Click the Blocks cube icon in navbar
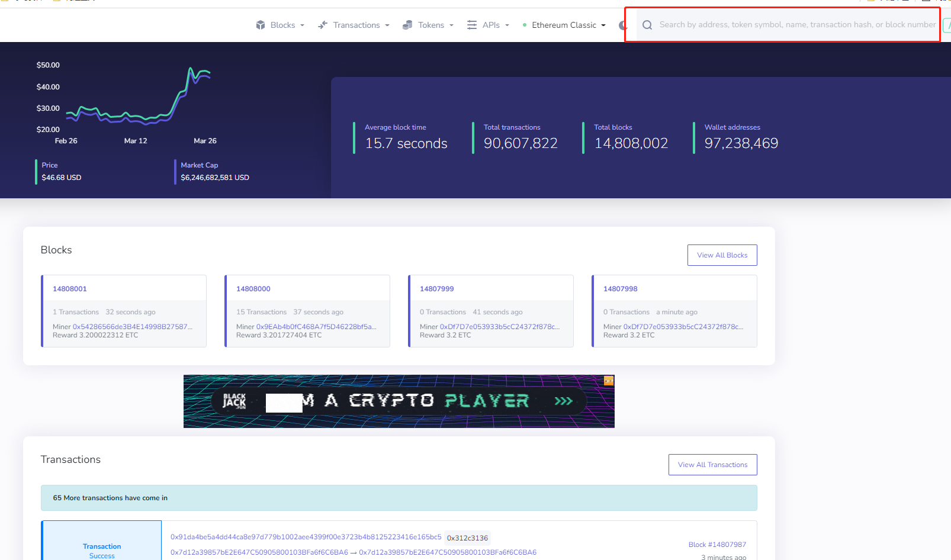The width and height of the screenshot is (951, 560). click(x=261, y=25)
